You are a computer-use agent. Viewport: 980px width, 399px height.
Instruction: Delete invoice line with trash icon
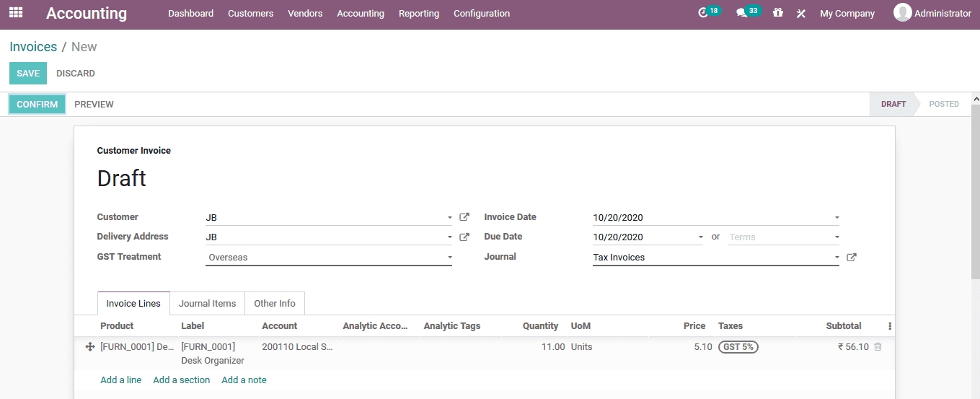click(x=878, y=347)
